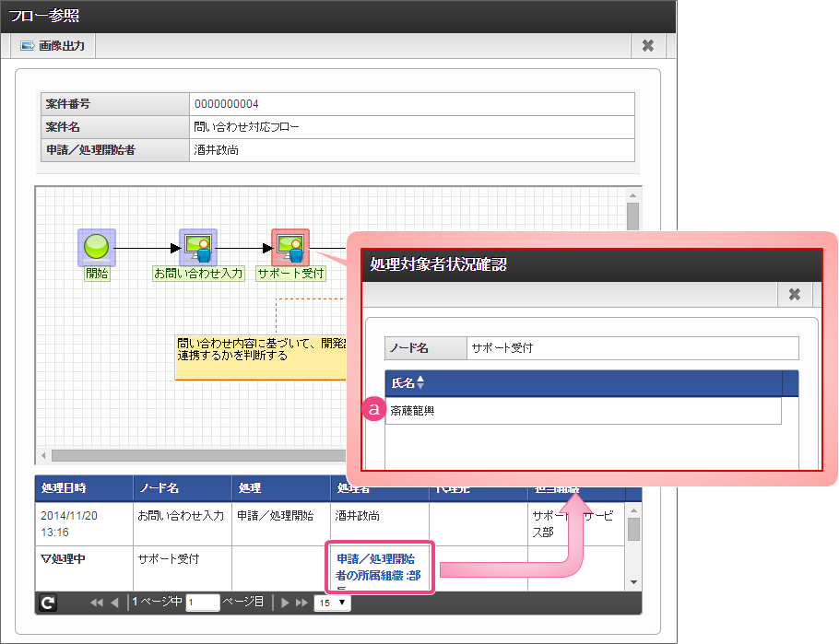Click the flow diagram horizontal scrollbar
The image size is (839, 644).
tap(199, 456)
